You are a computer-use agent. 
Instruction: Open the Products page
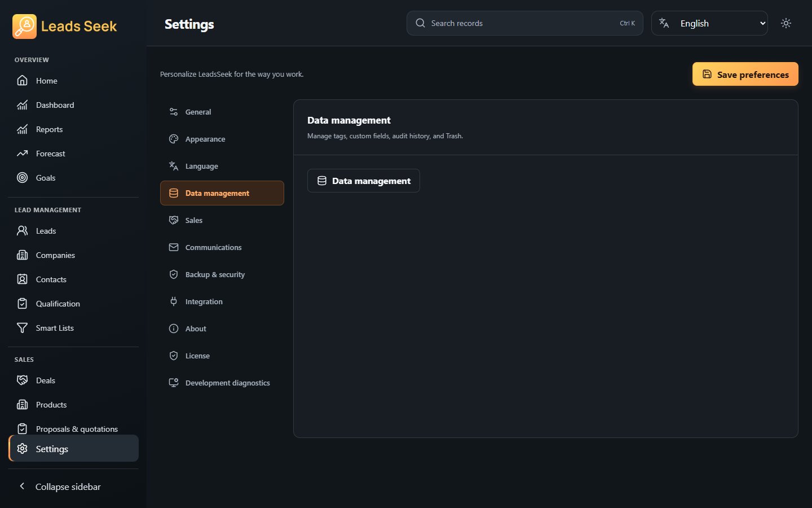click(73, 405)
